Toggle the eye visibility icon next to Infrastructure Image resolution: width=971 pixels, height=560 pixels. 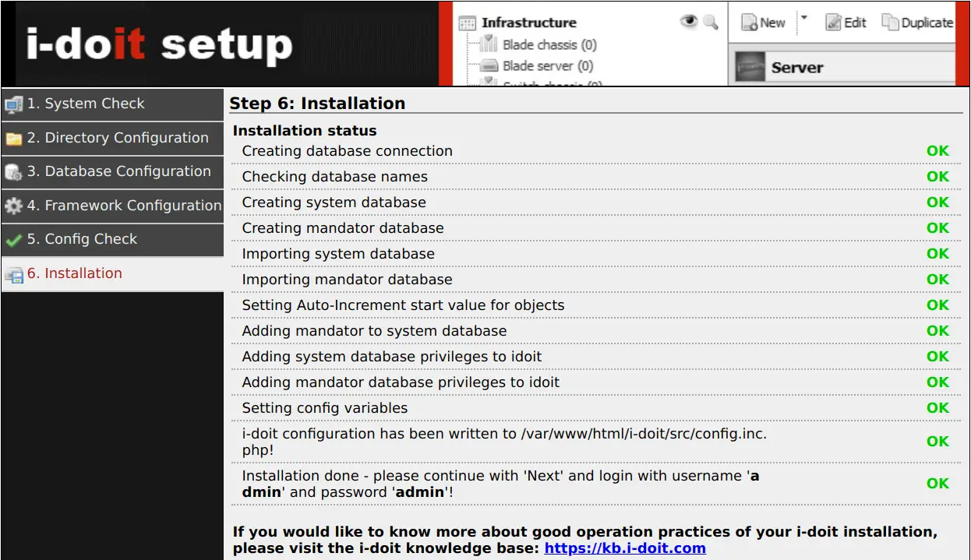(688, 20)
